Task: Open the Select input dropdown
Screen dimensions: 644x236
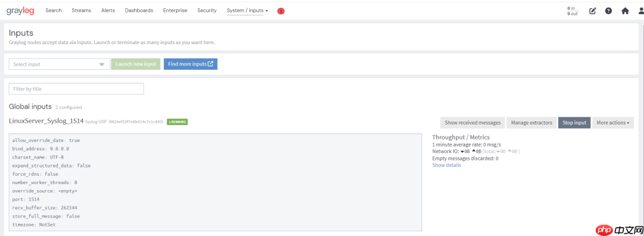Action: click(59, 64)
